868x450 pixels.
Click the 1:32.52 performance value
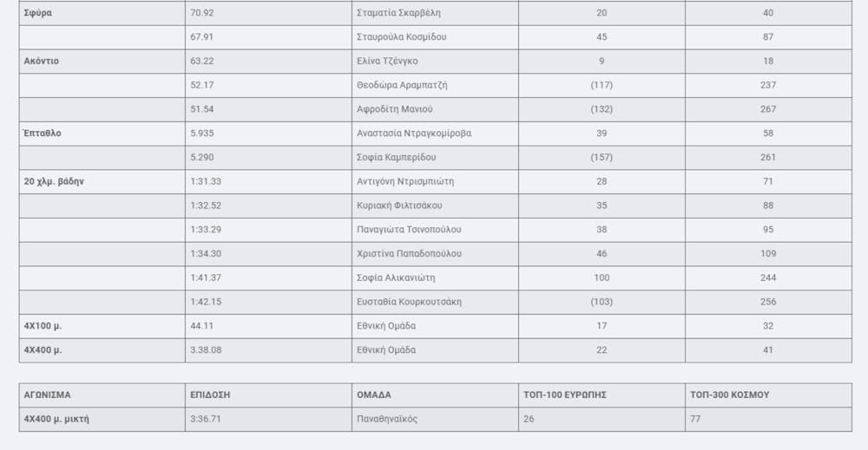[x=206, y=205]
